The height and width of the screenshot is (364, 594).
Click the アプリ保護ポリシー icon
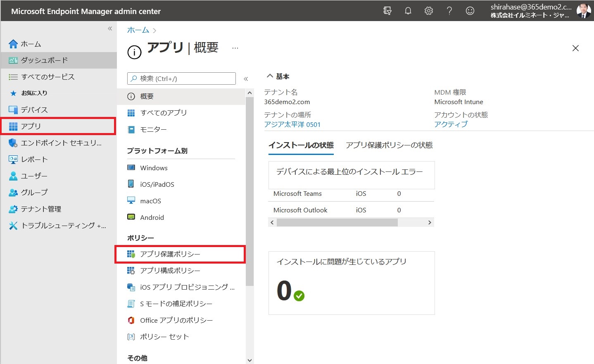pyautogui.click(x=131, y=254)
